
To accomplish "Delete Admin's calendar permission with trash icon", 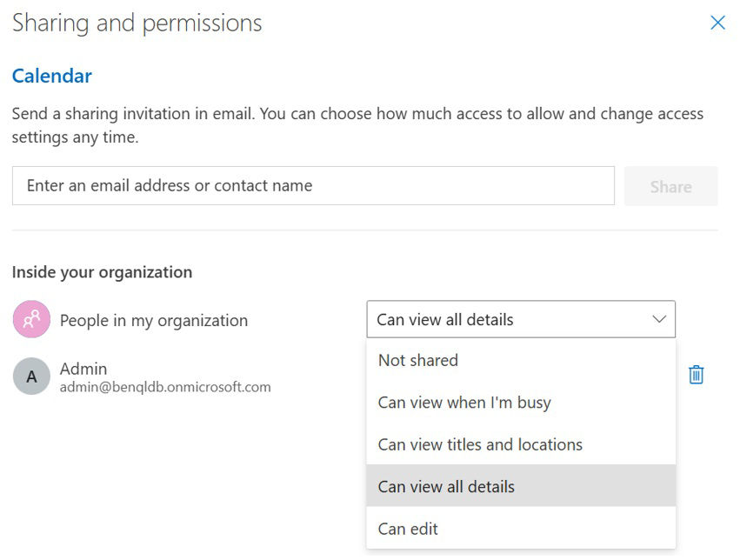I will 696,375.
